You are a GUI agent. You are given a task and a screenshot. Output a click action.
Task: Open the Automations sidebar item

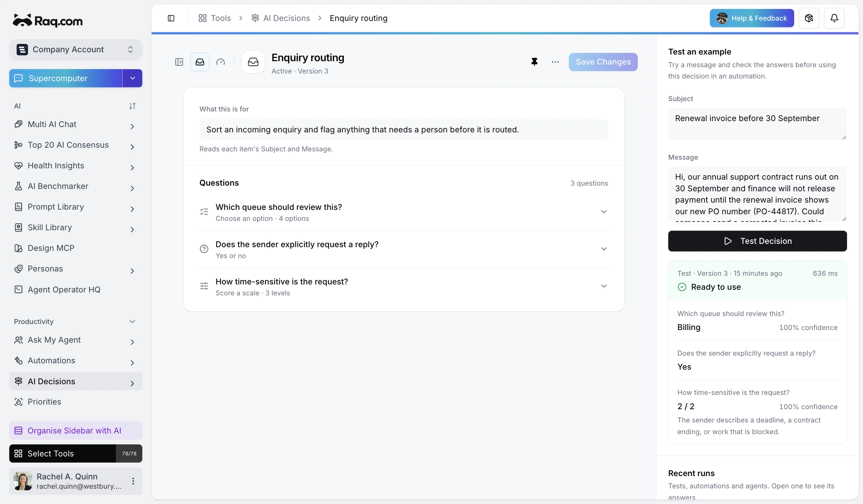76,361
